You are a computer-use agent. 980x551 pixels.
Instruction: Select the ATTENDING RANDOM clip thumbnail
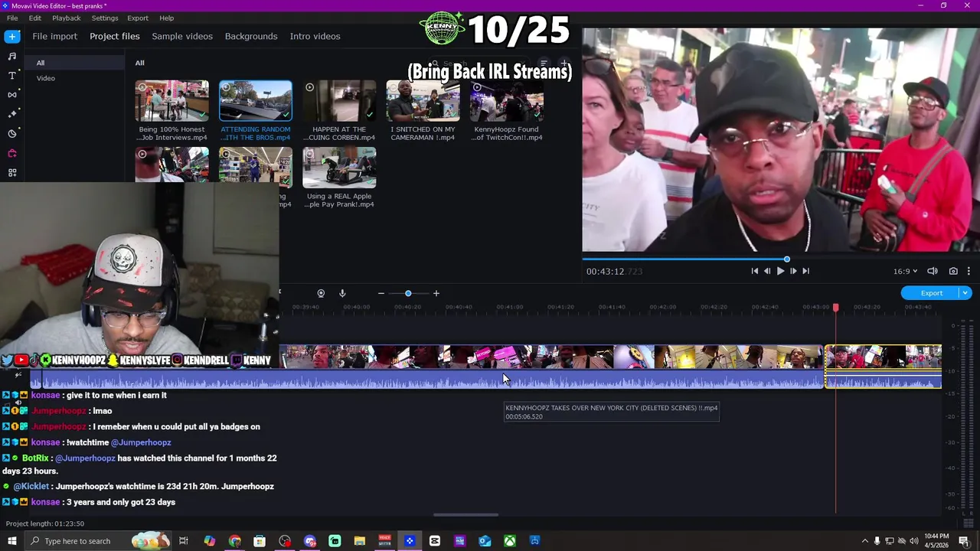point(256,101)
